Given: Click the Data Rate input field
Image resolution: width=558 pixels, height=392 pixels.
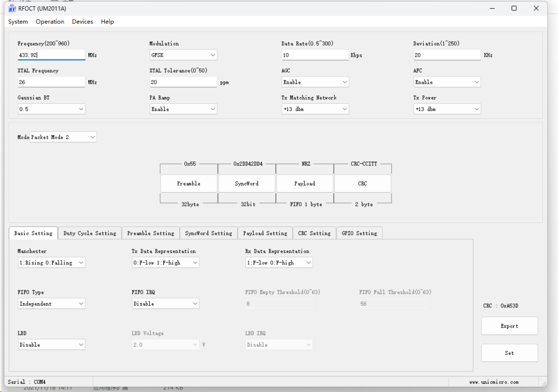Looking at the screenshot, I should click(315, 55).
